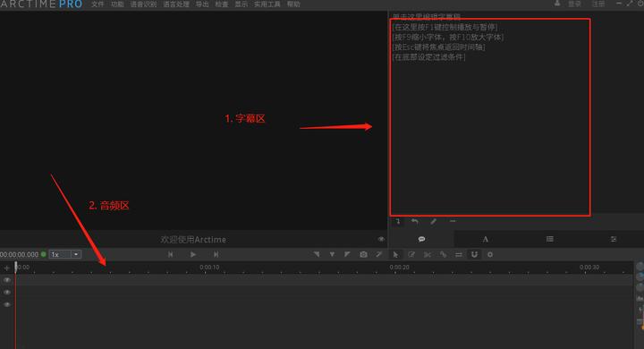Select the arrow pointer selection tool
Viewport: 644px width, 349px height.
pyautogui.click(x=395, y=254)
